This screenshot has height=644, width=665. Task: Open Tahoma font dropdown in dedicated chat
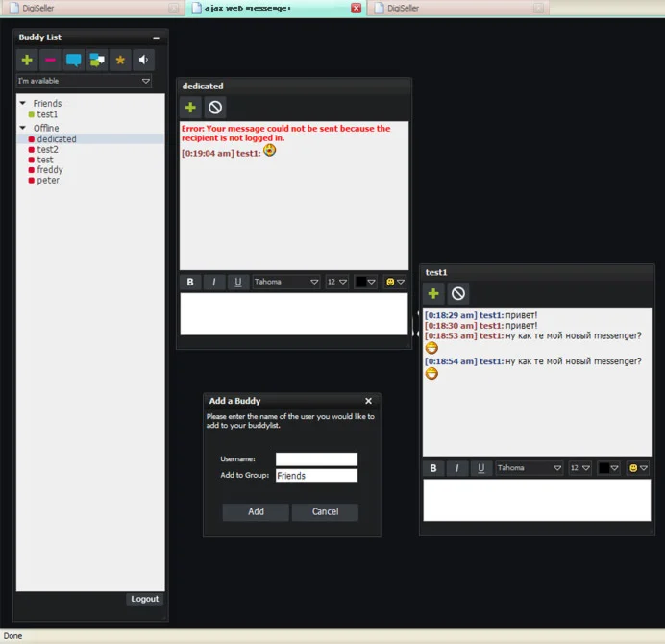[x=286, y=282]
